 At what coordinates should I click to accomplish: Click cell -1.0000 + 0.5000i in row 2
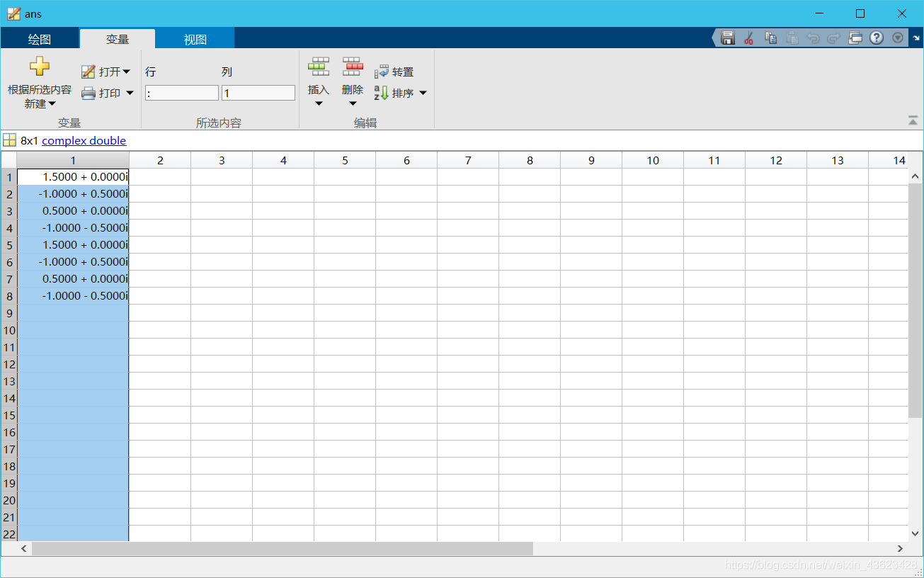[73, 194]
